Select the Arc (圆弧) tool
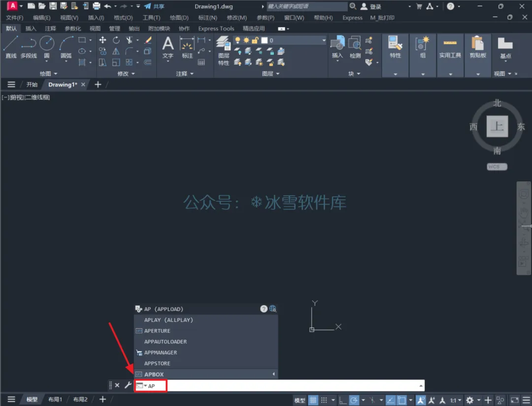The height and width of the screenshot is (406, 532). pos(66,47)
